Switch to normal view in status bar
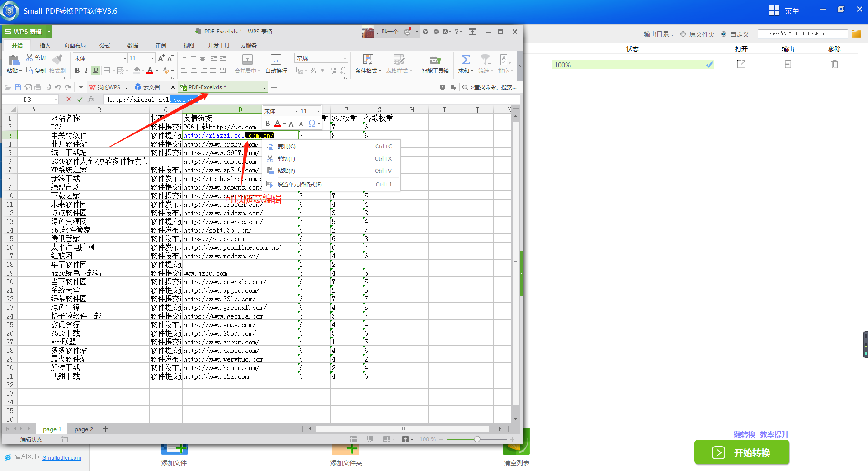Image resolution: width=868 pixels, height=471 pixels. point(353,439)
